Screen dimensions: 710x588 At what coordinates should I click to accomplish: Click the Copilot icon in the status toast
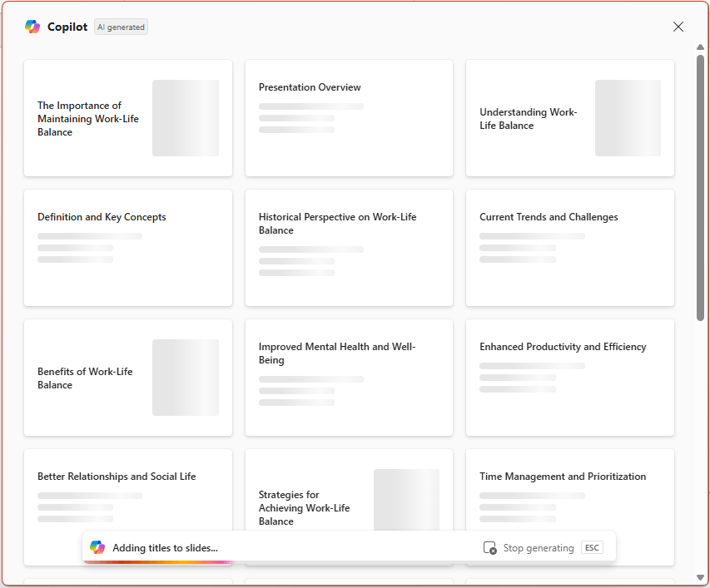[x=97, y=547]
